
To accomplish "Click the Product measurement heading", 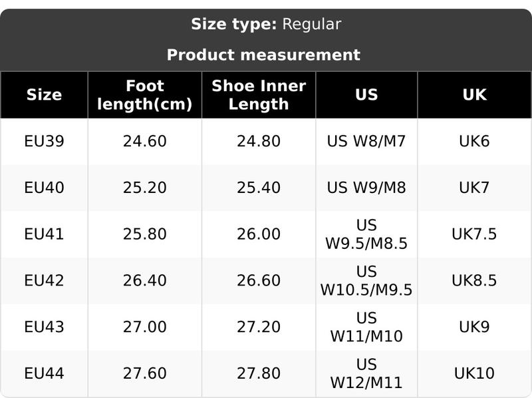I will [x=263, y=55].
